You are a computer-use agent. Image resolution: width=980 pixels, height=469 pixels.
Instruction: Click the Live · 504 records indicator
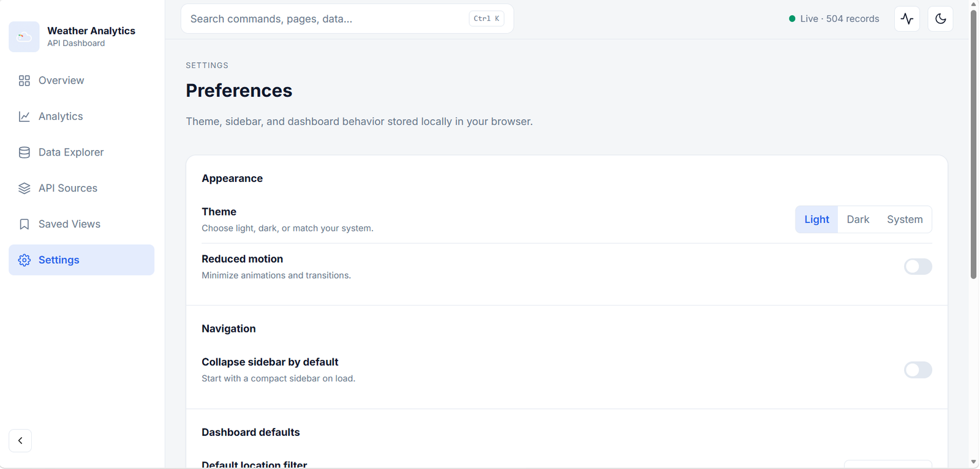[834, 19]
